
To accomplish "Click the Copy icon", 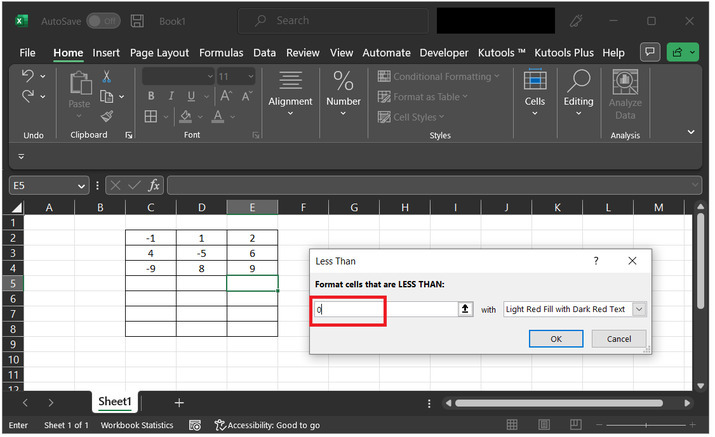I will tap(107, 96).
